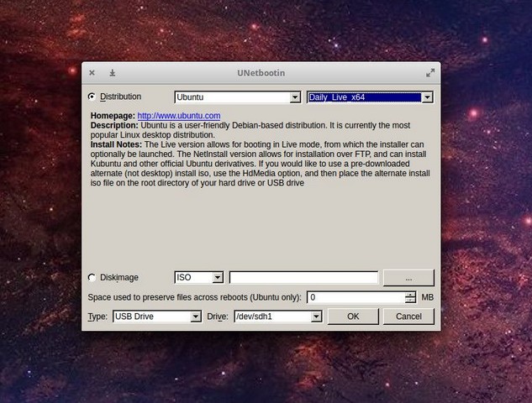Open the USB Drive type dropdown

pos(157,317)
